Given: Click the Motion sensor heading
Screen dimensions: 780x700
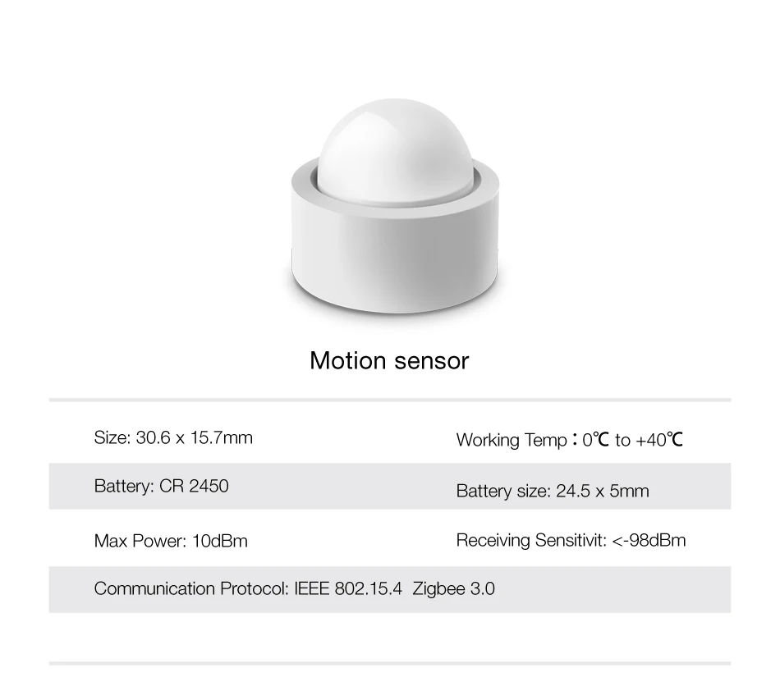Looking at the screenshot, I should (389, 360).
